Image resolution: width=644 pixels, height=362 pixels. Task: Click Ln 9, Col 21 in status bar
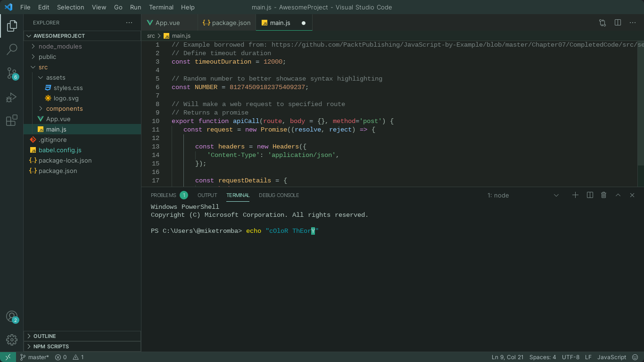pos(507,357)
